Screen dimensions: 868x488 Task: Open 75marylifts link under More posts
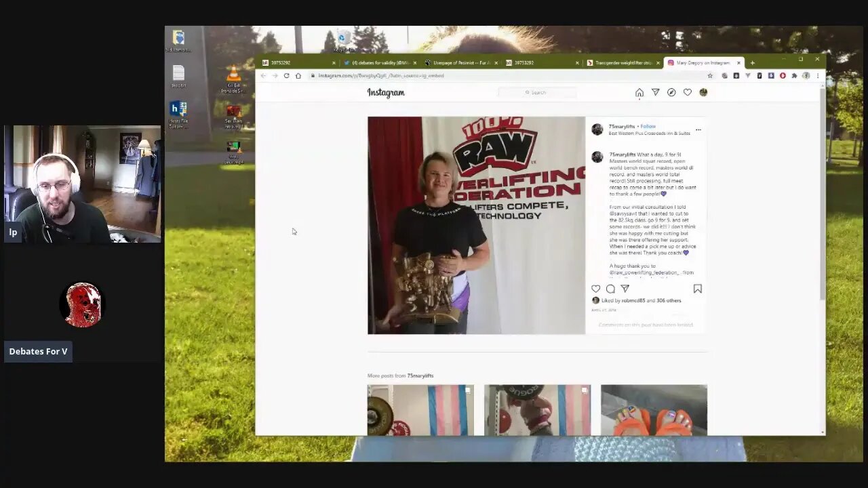coord(420,375)
